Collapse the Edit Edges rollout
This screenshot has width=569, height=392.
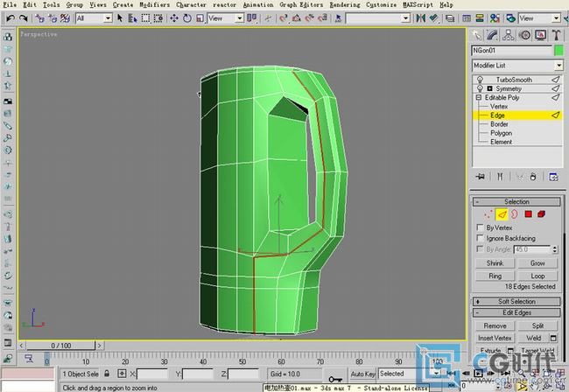pyautogui.click(x=516, y=312)
